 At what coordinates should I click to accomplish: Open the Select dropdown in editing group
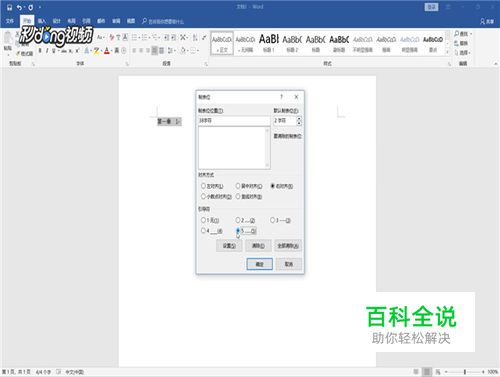coord(462,53)
